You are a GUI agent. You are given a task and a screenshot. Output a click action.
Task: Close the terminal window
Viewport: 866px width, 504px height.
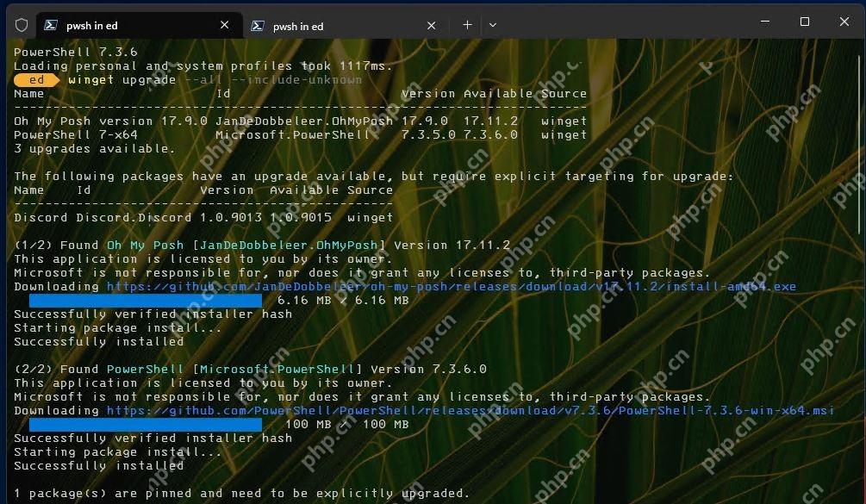pos(844,22)
